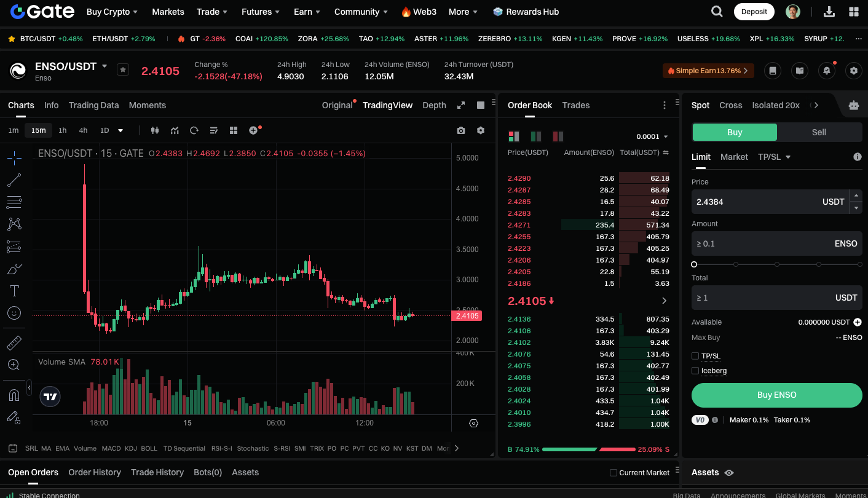Select the trend line drawing tool

(x=14, y=180)
